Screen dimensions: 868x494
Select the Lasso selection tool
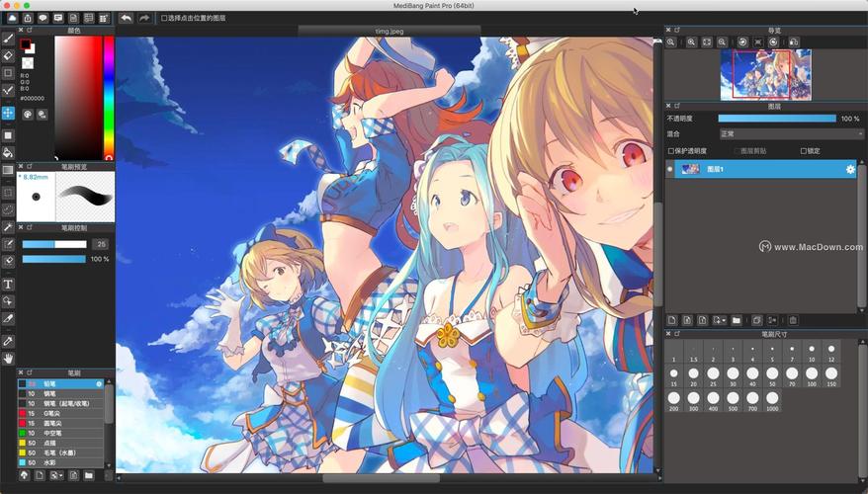8,209
